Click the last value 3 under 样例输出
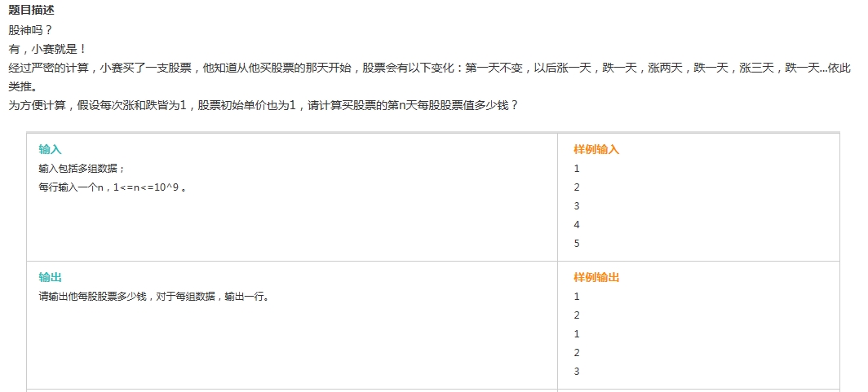 click(x=577, y=372)
